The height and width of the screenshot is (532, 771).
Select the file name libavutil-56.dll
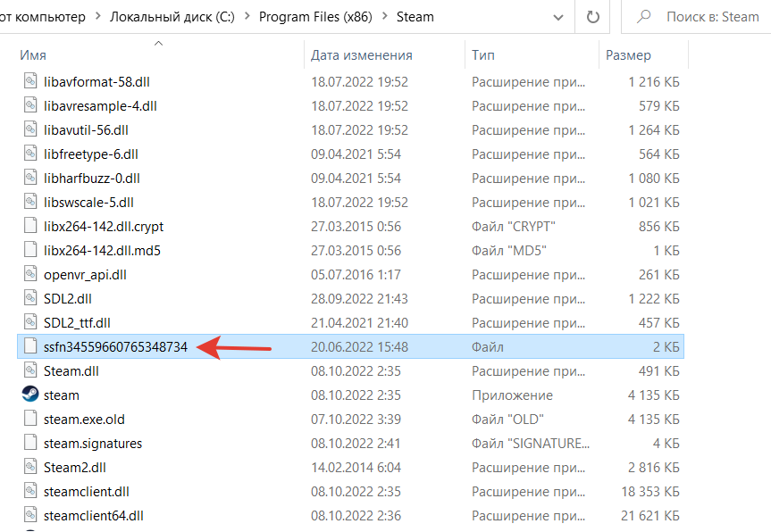click(x=86, y=129)
